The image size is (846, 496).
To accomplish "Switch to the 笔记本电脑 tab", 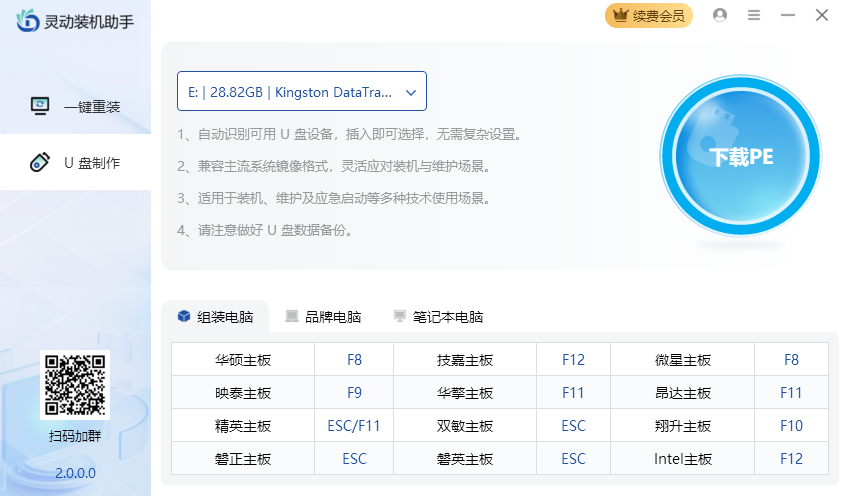I will pos(439,317).
